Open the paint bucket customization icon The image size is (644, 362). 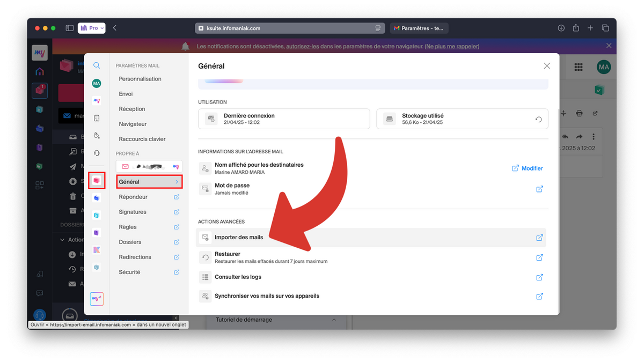(97, 135)
